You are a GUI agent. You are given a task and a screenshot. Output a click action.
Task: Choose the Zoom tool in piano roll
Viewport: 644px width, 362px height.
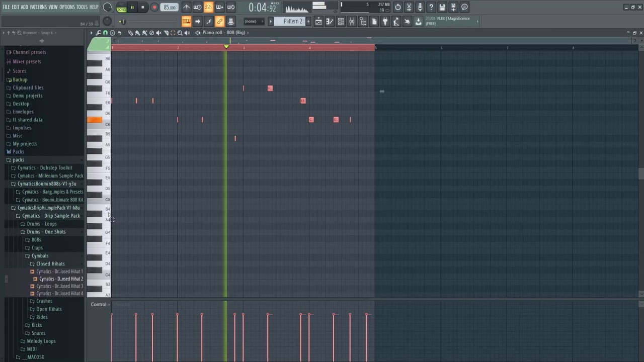coord(180,33)
